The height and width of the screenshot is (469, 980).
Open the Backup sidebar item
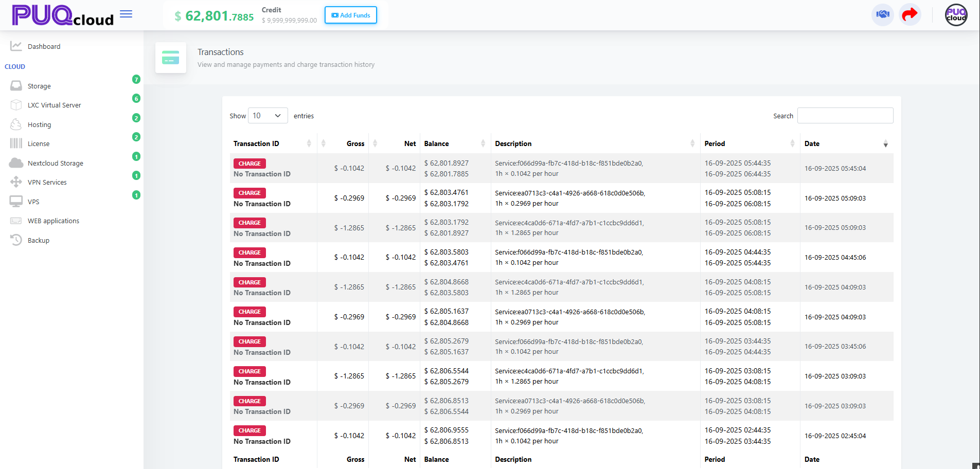[x=39, y=240]
